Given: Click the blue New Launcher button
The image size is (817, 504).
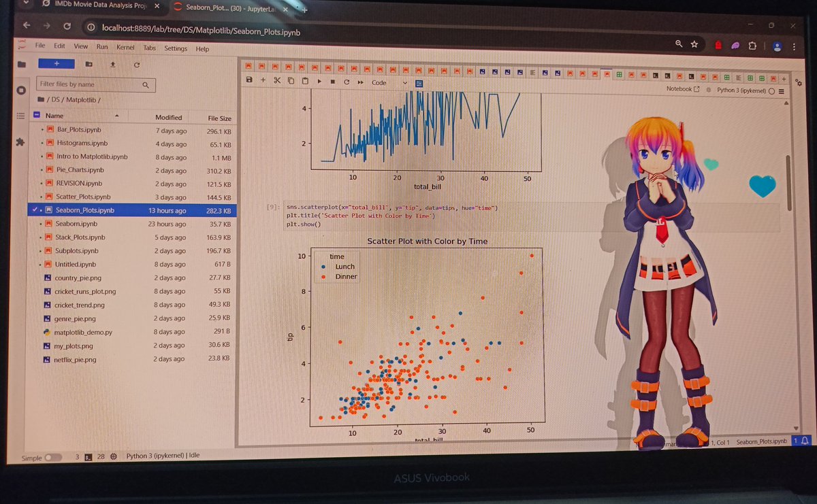Looking at the screenshot, I should click(x=57, y=63).
